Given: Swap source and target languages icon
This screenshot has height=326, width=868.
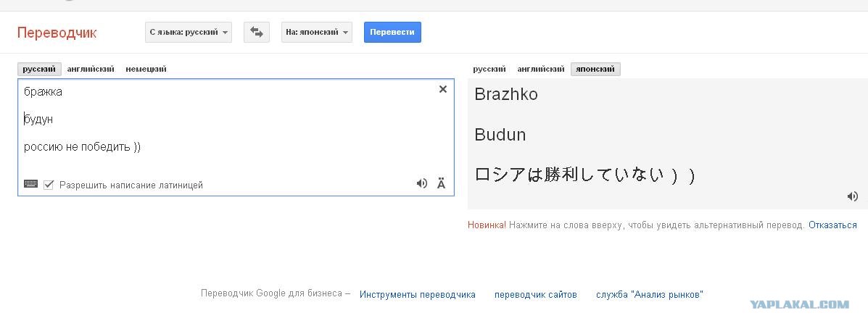Looking at the screenshot, I should (x=256, y=32).
